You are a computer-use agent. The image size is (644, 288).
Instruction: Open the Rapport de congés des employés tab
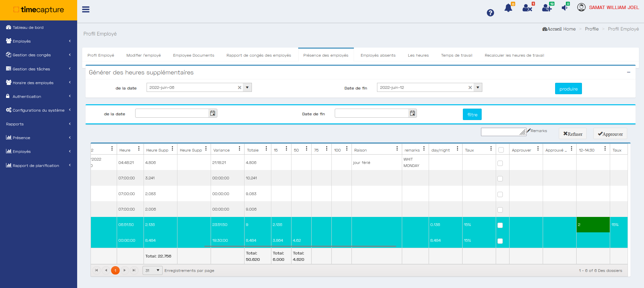[x=259, y=55]
